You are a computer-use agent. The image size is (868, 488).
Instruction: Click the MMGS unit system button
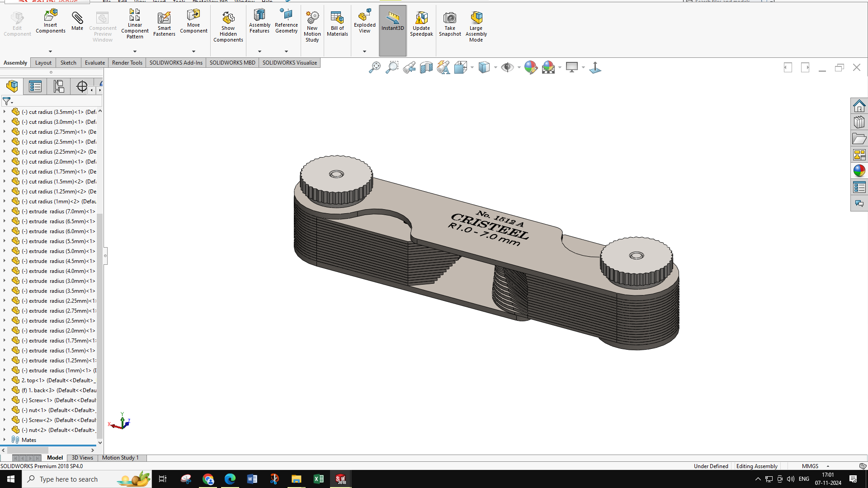(x=810, y=466)
